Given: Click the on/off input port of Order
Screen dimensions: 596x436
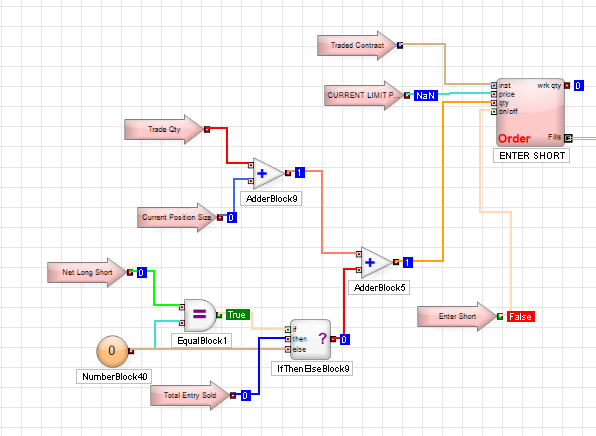Looking at the screenshot, I should click(494, 112).
